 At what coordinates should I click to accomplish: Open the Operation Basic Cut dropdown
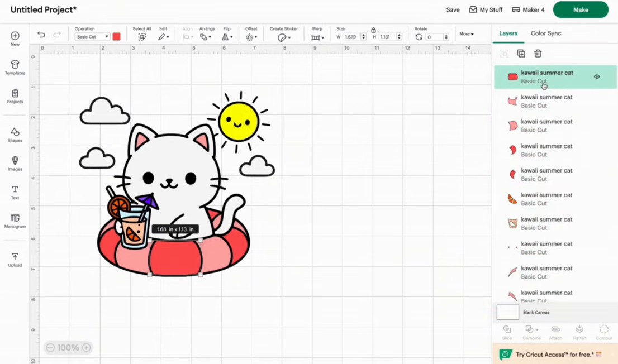(x=92, y=37)
